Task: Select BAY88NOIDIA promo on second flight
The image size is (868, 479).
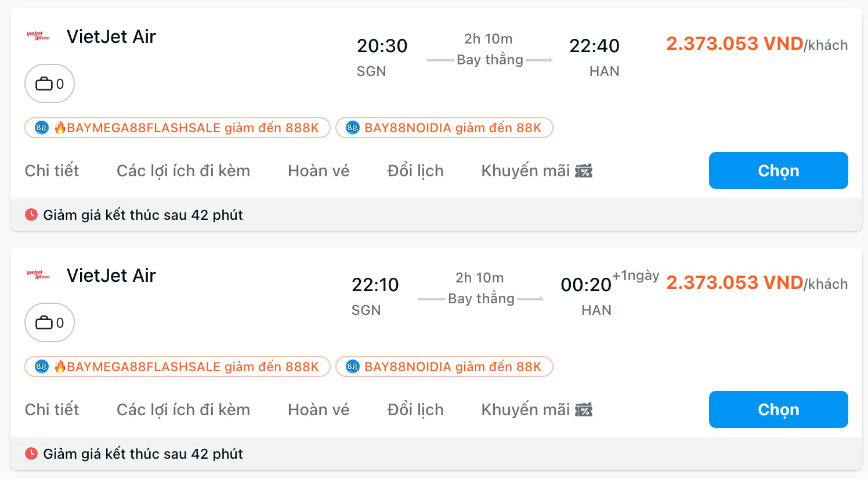Action: pyautogui.click(x=444, y=366)
